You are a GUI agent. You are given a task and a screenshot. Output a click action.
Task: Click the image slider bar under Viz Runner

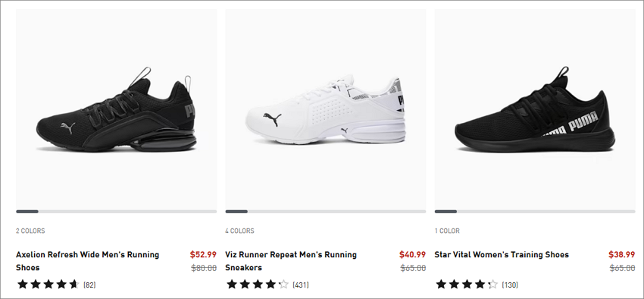click(326, 212)
